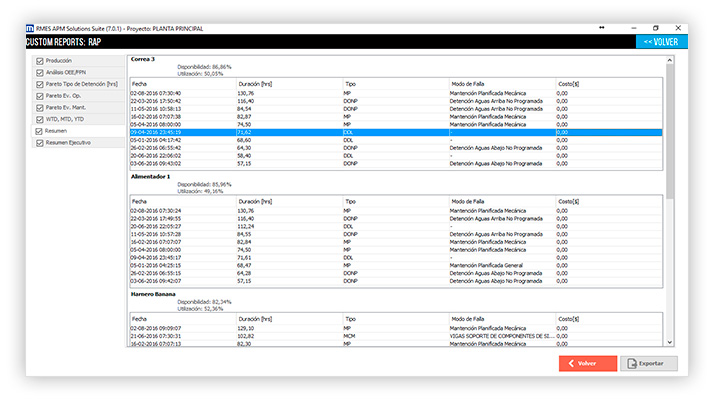Screen dimensions: 716x399
Task: Click the scrollbar up arrow
Action: point(669,60)
